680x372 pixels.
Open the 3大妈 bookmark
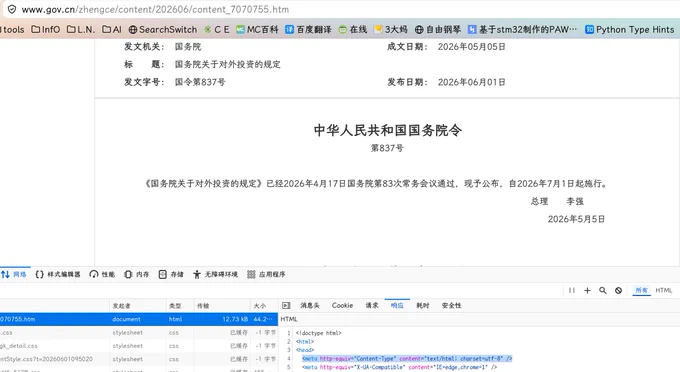click(391, 29)
